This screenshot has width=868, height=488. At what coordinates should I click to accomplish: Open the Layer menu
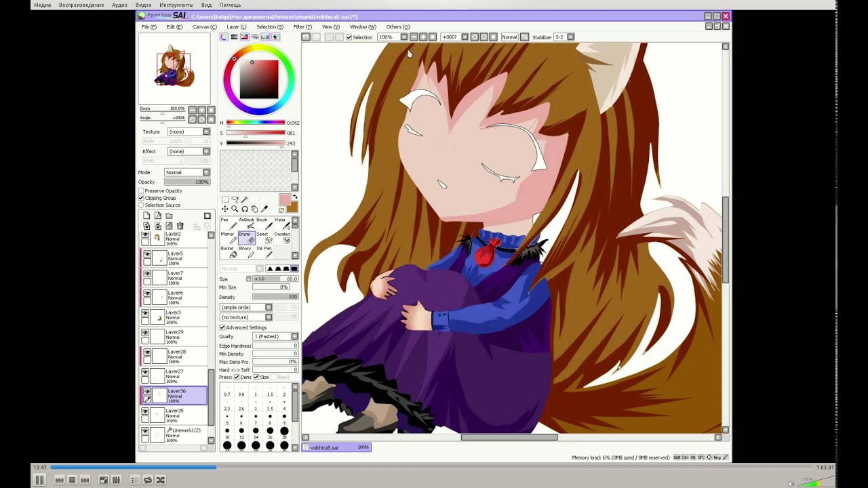click(237, 27)
